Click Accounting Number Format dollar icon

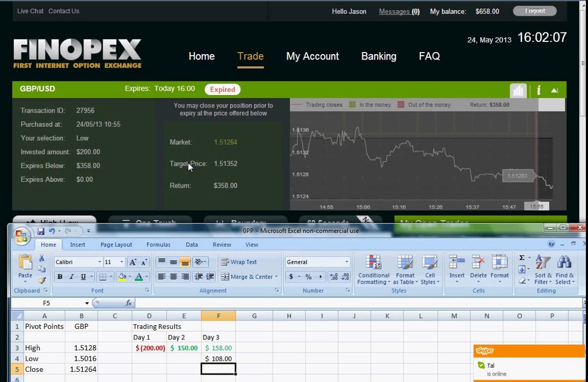(x=291, y=276)
